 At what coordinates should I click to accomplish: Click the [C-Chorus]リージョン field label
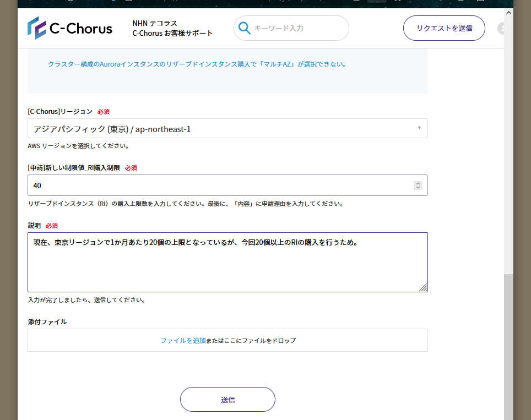point(60,112)
